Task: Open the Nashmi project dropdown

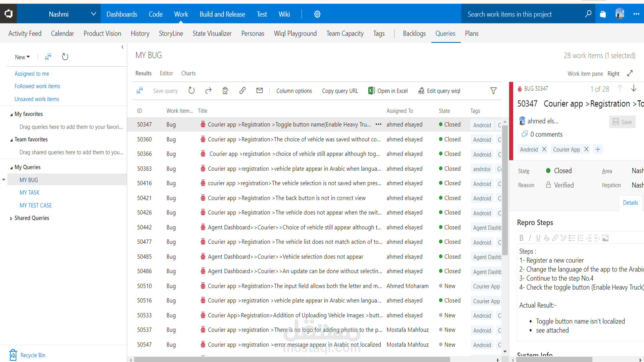Action: (93, 14)
